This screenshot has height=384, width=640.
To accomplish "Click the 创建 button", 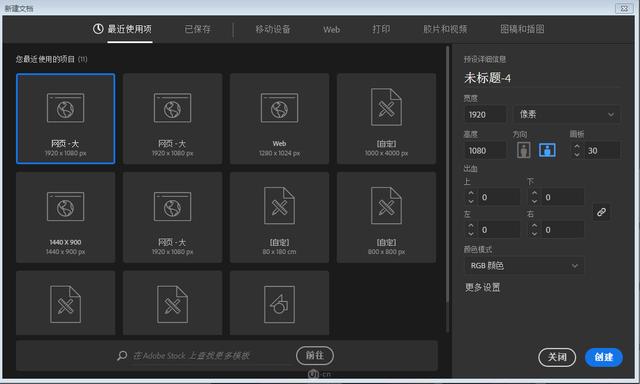I will [604, 357].
